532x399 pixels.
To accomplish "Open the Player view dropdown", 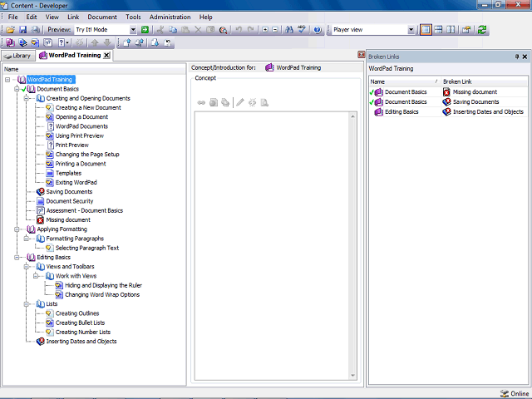I will coord(411,30).
